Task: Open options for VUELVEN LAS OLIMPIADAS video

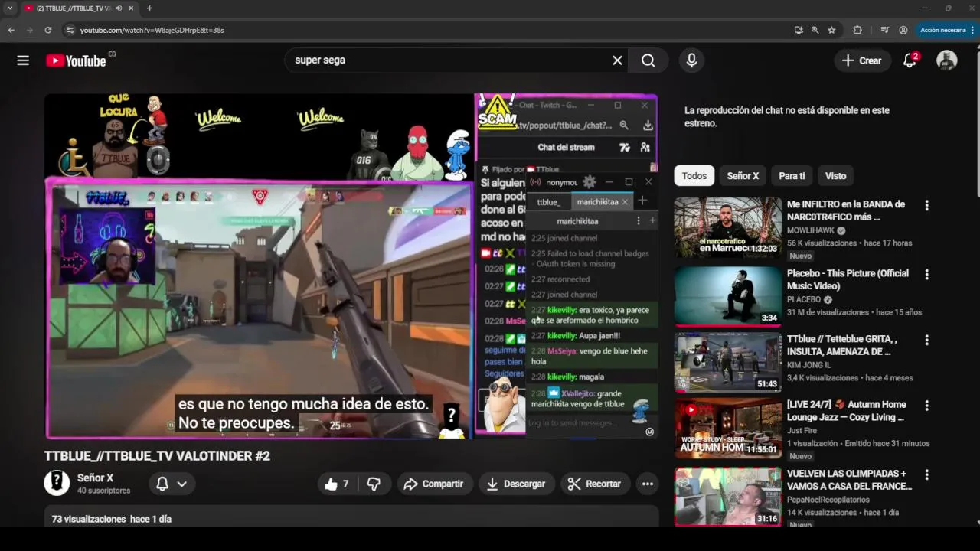Action: (x=926, y=474)
